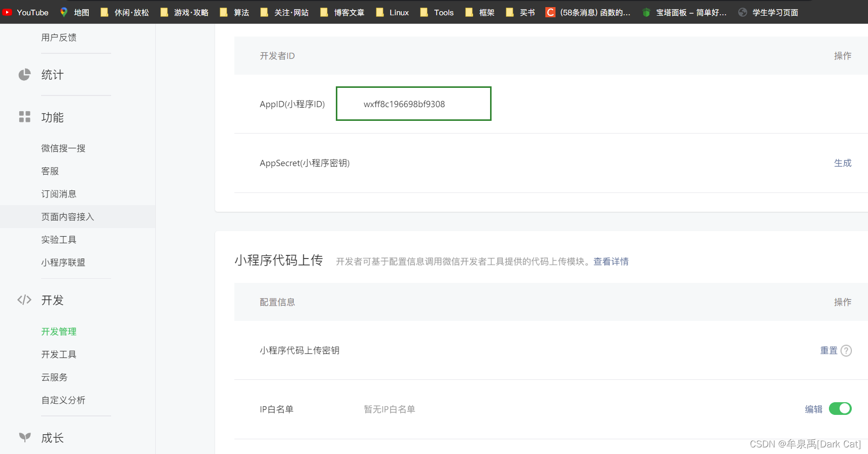Screen dimensions: 868x454
Task: Expand the 成长 sidebar section
Action: (x=52, y=438)
